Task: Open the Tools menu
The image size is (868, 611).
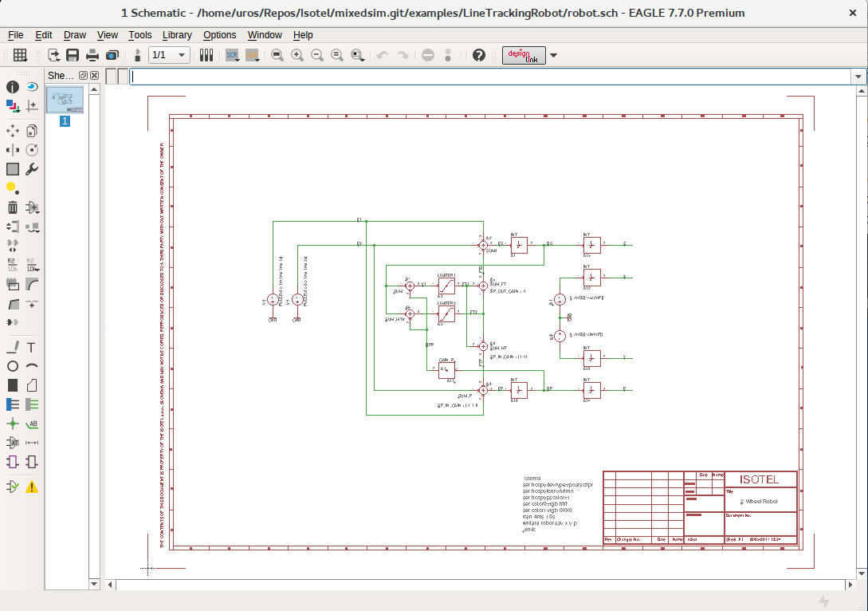Action: [140, 35]
